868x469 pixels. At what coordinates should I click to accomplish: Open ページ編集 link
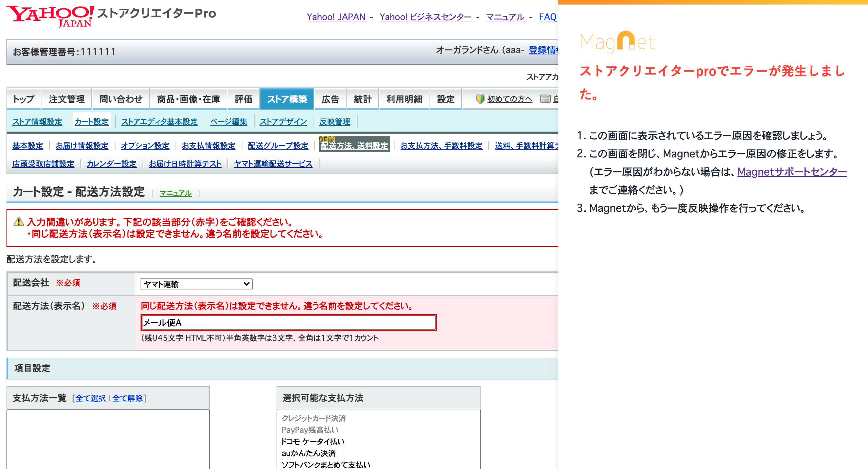tap(229, 122)
